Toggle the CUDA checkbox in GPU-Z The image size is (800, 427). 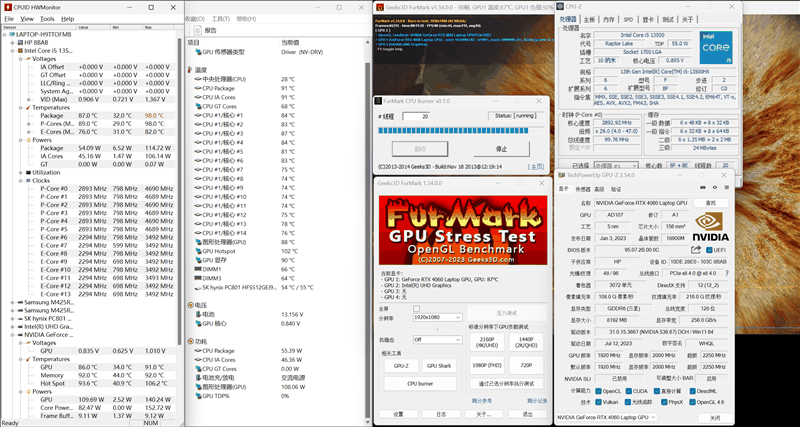(630, 391)
